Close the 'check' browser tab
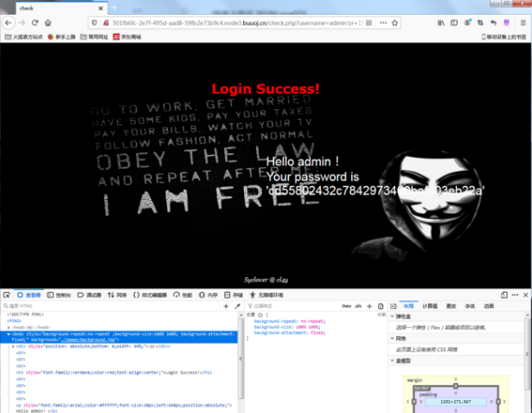 (x=100, y=8)
